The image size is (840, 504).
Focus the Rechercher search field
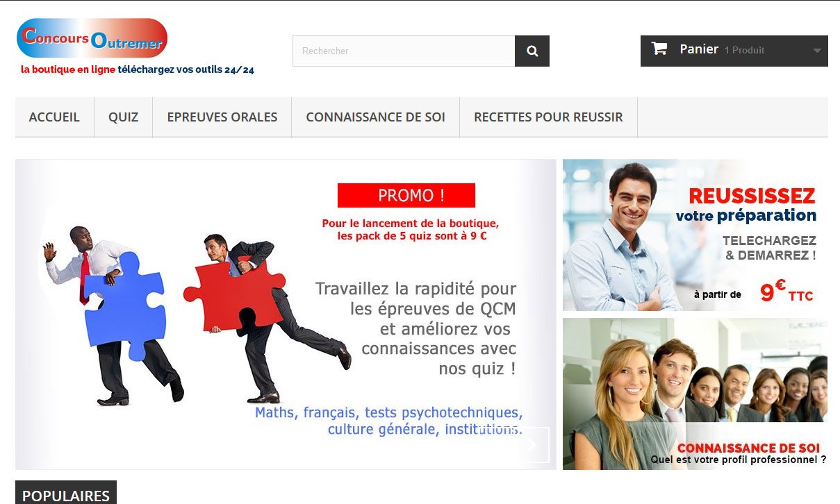[404, 51]
